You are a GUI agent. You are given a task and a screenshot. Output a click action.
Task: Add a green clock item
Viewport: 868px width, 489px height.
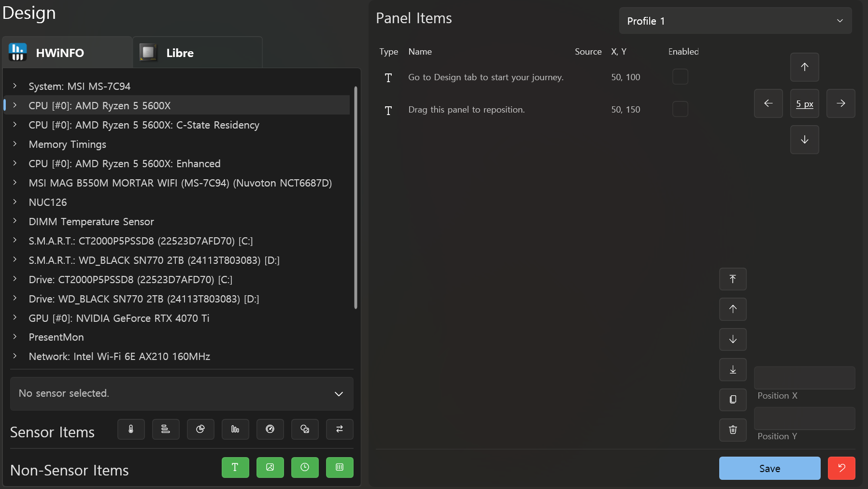305,467
